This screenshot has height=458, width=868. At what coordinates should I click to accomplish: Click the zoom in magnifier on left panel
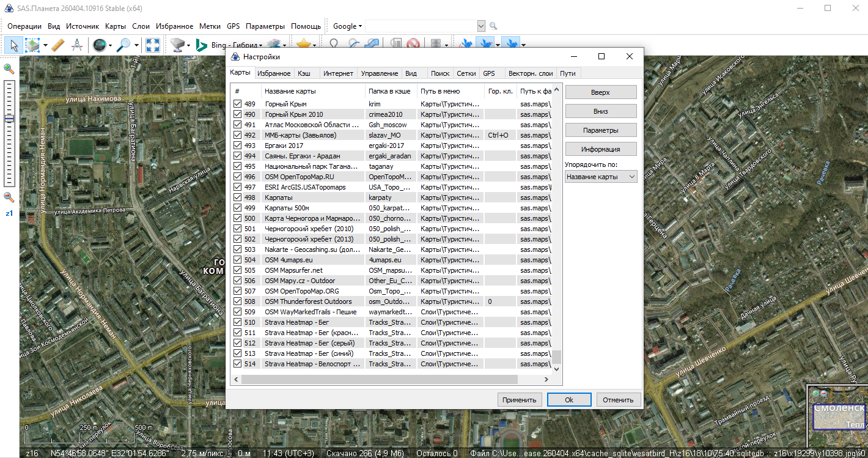pos(9,68)
